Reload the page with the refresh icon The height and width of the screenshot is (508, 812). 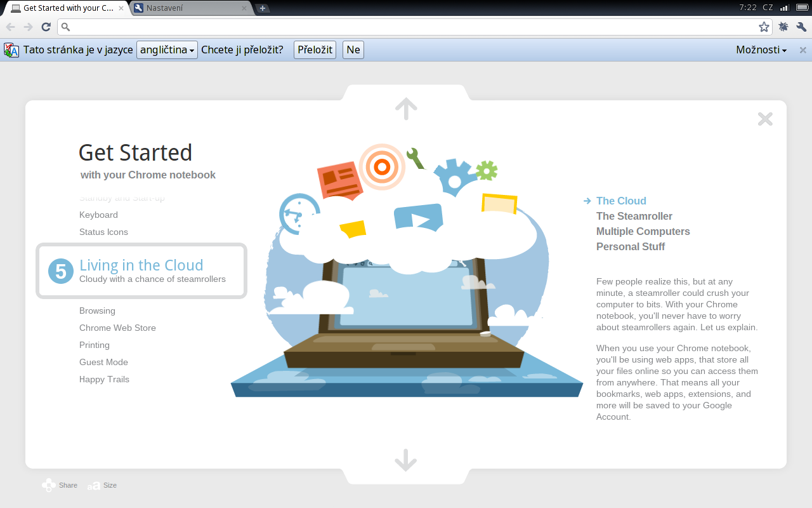click(x=46, y=27)
